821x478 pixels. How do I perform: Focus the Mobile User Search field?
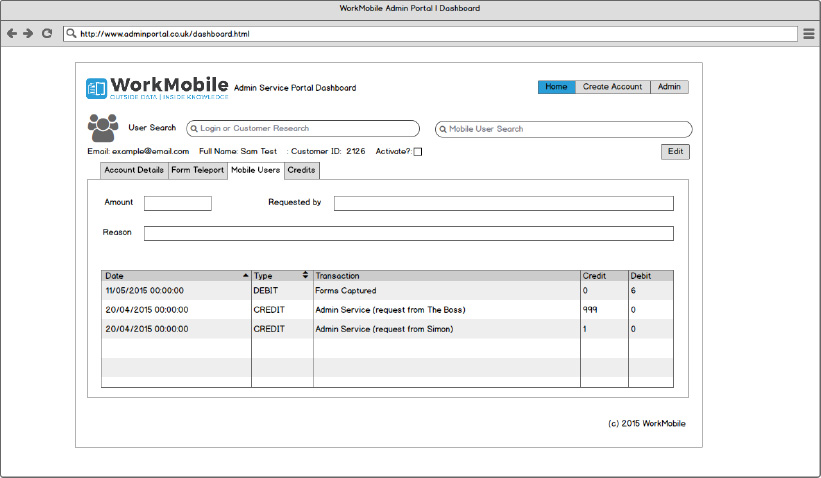pyautogui.click(x=563, y=129)
